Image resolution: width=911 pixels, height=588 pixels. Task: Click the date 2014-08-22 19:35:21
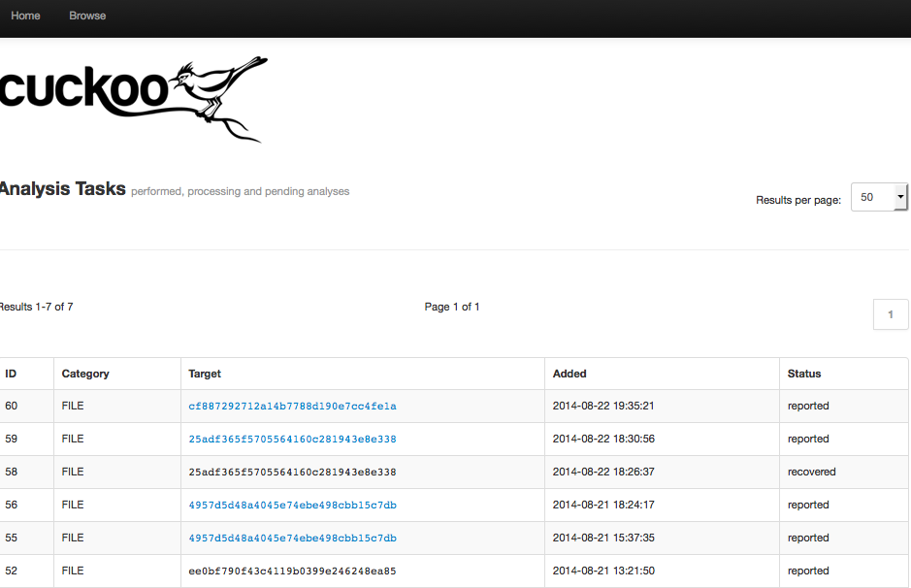pos(603,406)
